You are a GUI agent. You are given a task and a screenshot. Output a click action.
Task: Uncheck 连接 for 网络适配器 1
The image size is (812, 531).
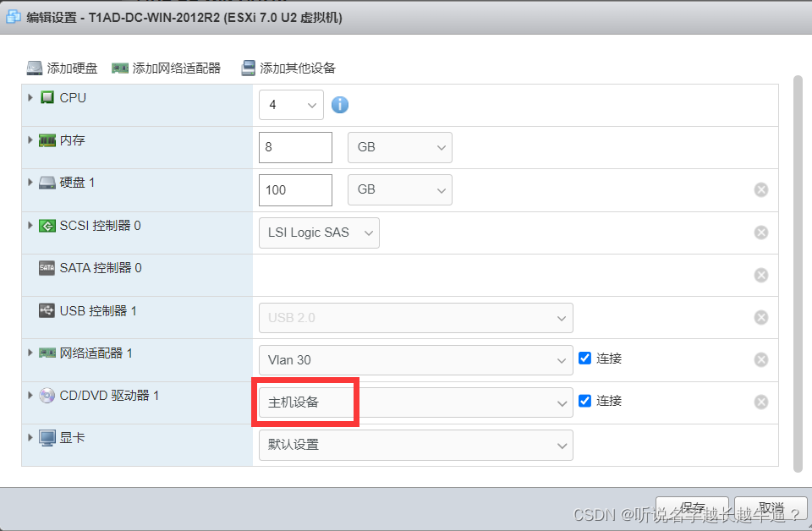tap(584, 358)
